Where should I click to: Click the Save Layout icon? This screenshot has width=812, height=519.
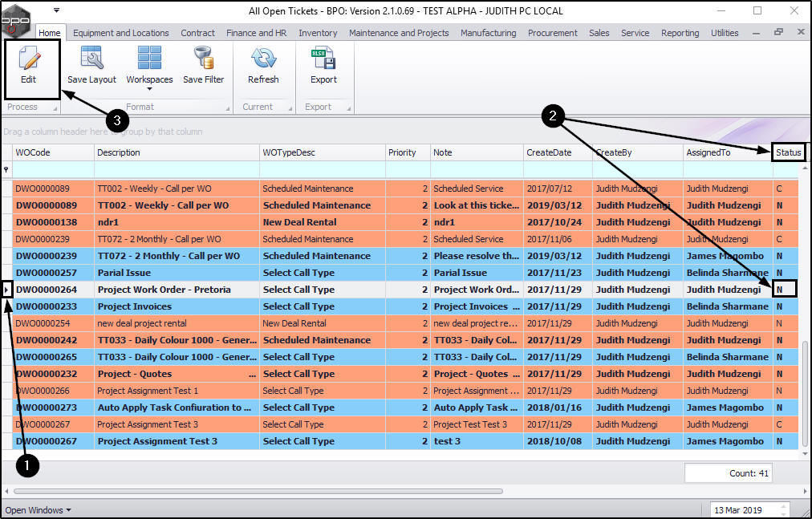(x=91, y=58)
